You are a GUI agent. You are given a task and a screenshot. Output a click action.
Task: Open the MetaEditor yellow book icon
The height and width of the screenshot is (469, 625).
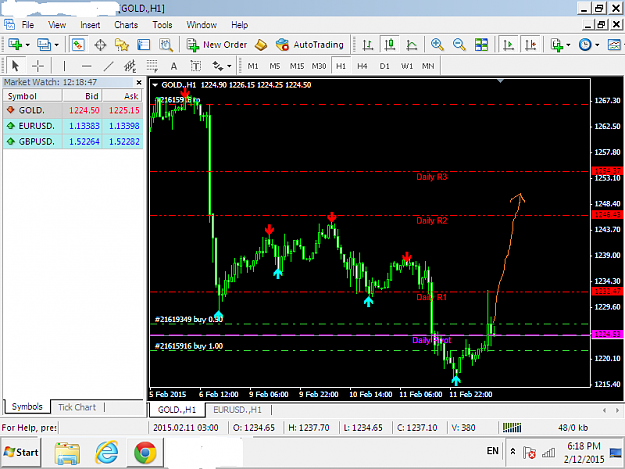click(261, 45)
